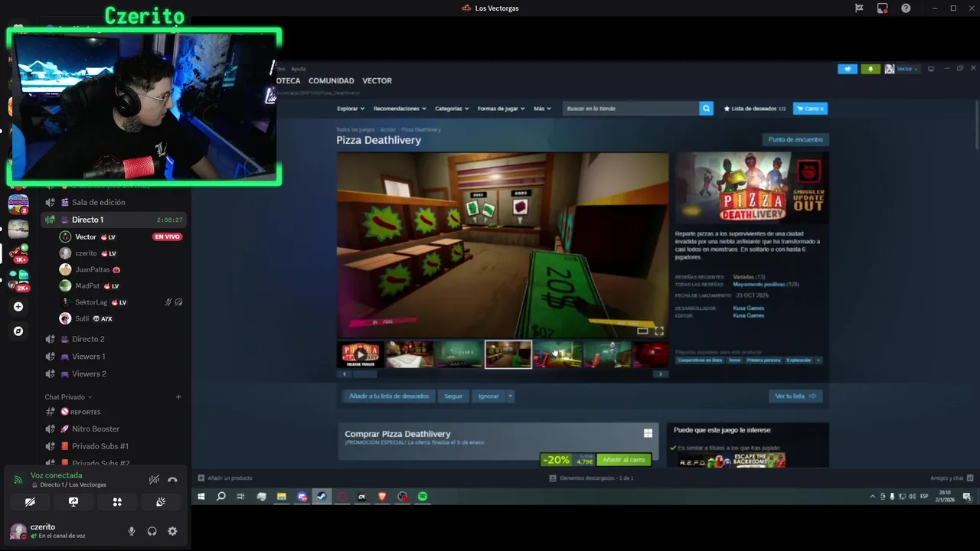Viewport: 980px width, 551px height.
Task: Expand Recomendaciones dropdown in Steam store
Action: coord(399,109)
